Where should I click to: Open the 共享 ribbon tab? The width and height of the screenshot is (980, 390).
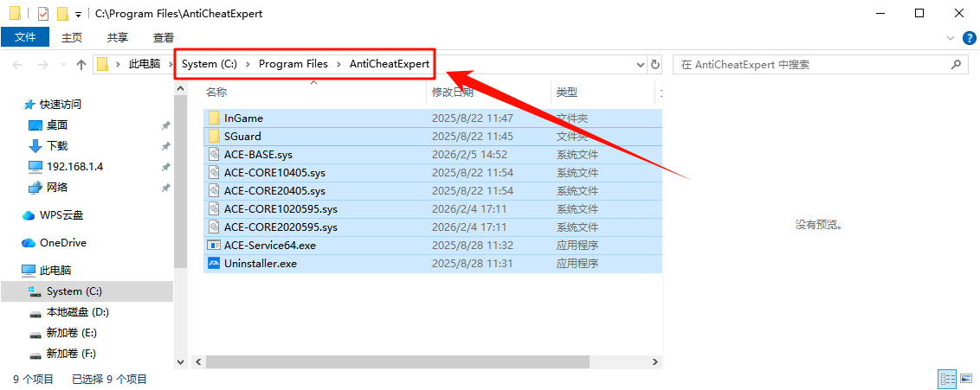pos(118,37)
